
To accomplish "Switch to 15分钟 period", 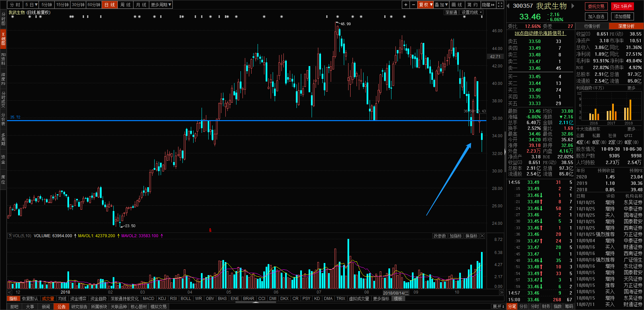I will pyautogui.click(x=62, y=5).
